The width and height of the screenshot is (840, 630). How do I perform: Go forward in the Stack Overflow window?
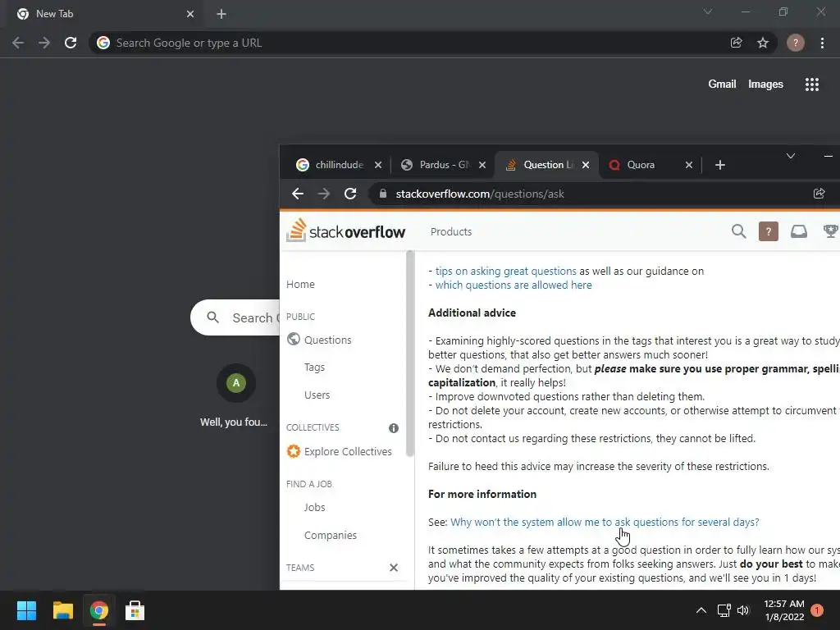pyautogui.click(x=323, y=194)
